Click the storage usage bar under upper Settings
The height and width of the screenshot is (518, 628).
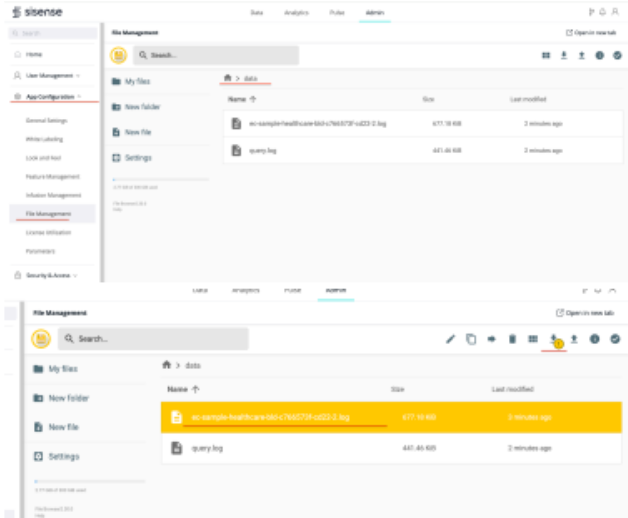click(160, 180)
